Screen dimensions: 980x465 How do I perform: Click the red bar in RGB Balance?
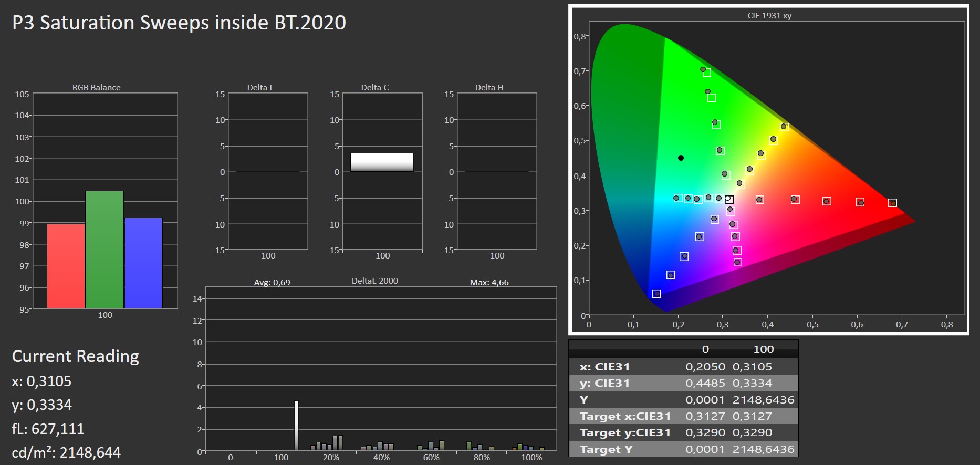point(66,266)
